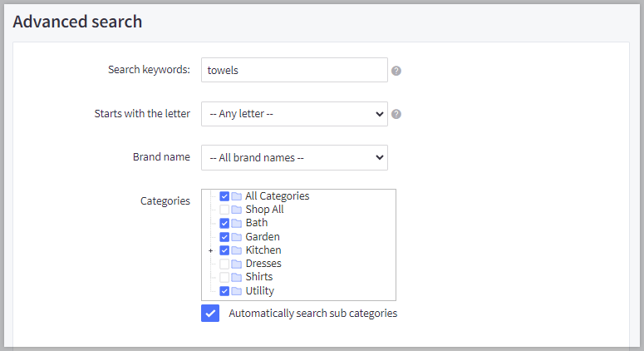Click the Search keywords input field
The image size is (644, 351).
click(294, 70)
